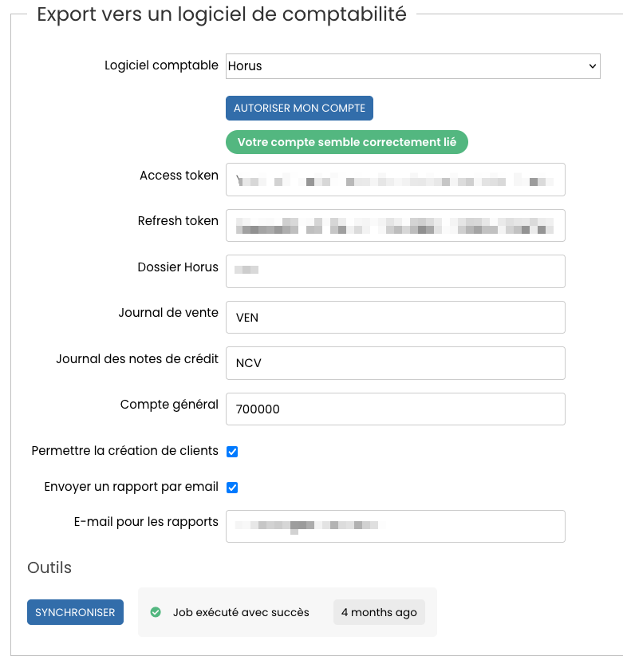623x672 pixels.
Task: Click the 'Job exécuté avec succès' status text
Action: (x=241, y=612)
